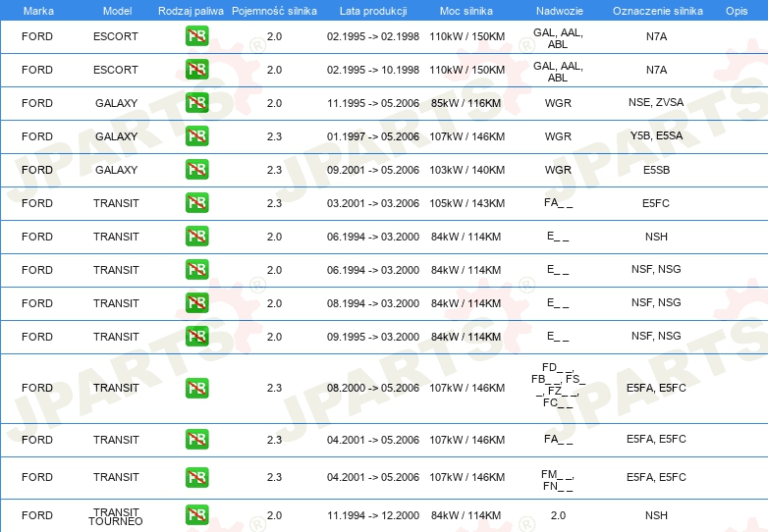
Task: Select engine code NSE, ZVSA
Action: [x=656, y=102]
